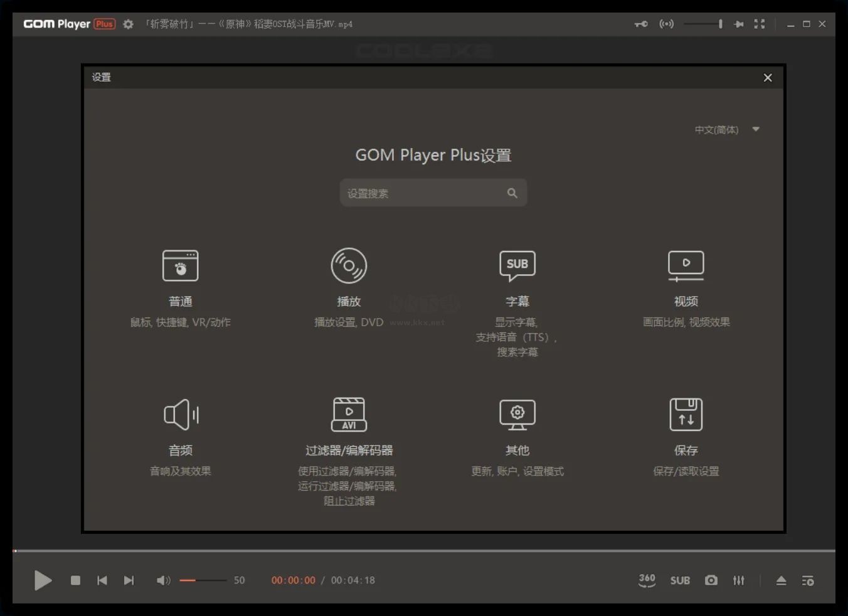Click the 更新, 账户, 设置模式 description

(x=517, y=471)
